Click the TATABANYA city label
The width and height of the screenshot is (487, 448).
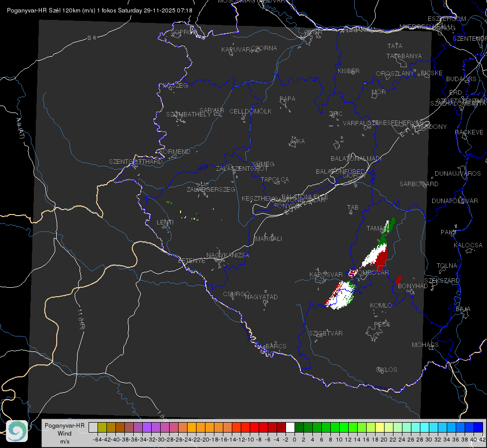coord(404,56)
